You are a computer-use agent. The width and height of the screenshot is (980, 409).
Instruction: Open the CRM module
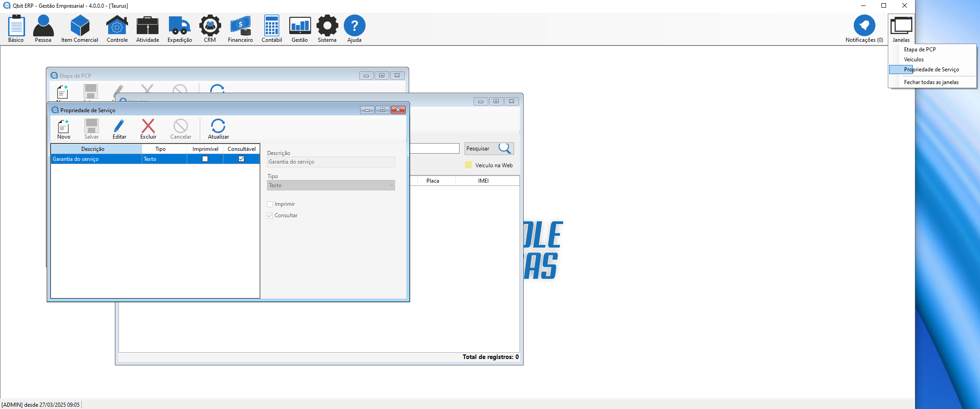click(210, 26)
